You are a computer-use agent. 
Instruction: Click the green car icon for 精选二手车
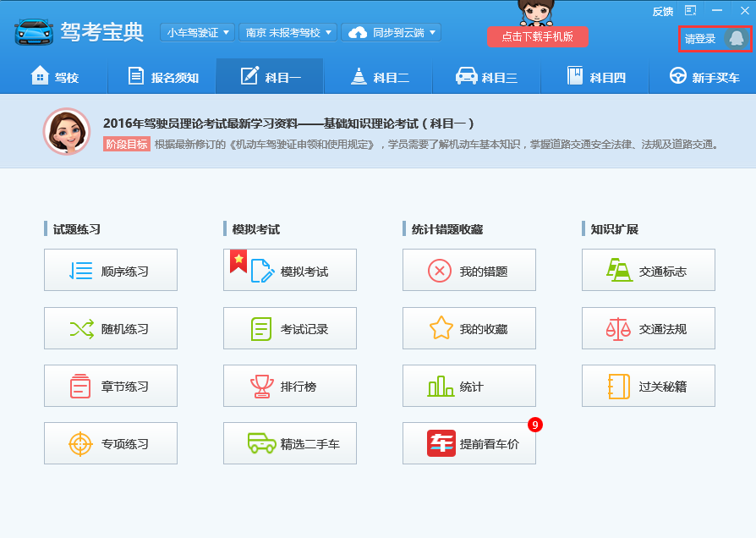[262, 443]
